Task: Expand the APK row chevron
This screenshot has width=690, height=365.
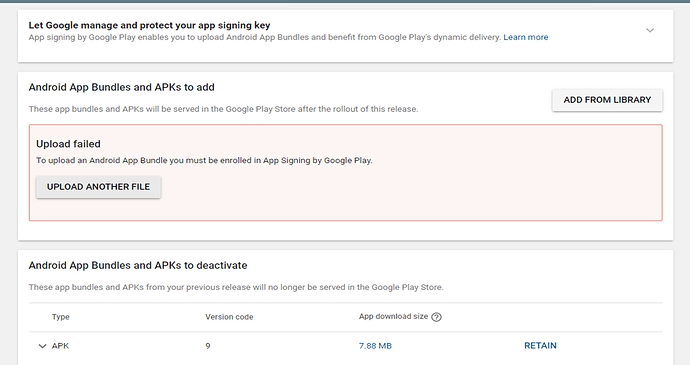Action: coord(42,346)
